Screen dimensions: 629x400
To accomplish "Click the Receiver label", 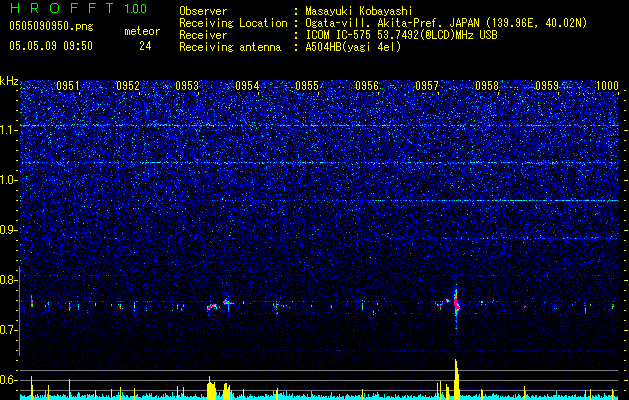I will [x=203, y=35].
